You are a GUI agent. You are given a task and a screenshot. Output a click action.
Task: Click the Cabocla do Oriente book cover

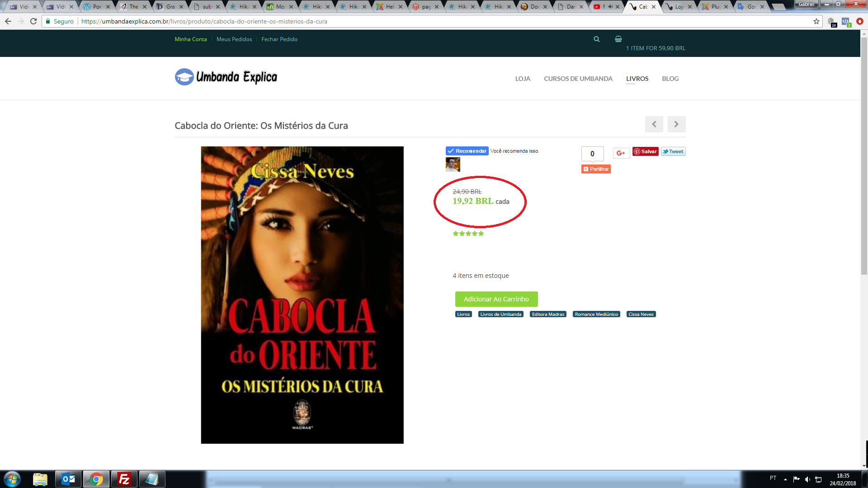(x=302, y=295)
